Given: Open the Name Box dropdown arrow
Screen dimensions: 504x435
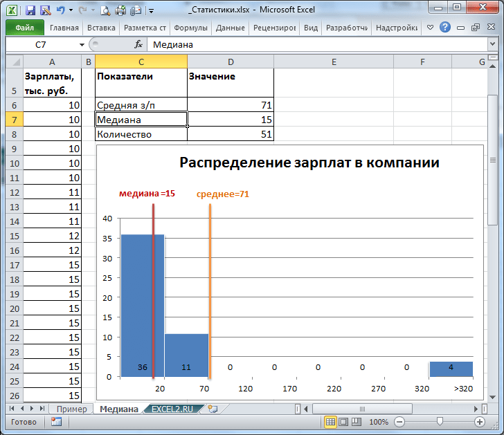Looking at the screenshot, I should 82,45.
